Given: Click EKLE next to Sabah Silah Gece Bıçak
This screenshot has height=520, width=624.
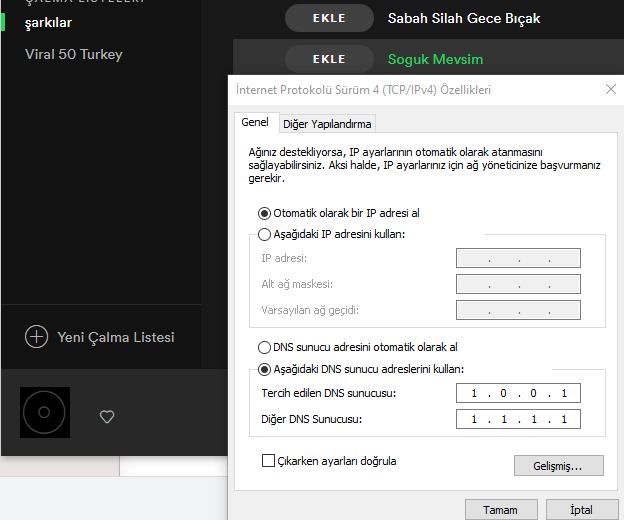Looking at the screenshot, I should click(329, 18).
